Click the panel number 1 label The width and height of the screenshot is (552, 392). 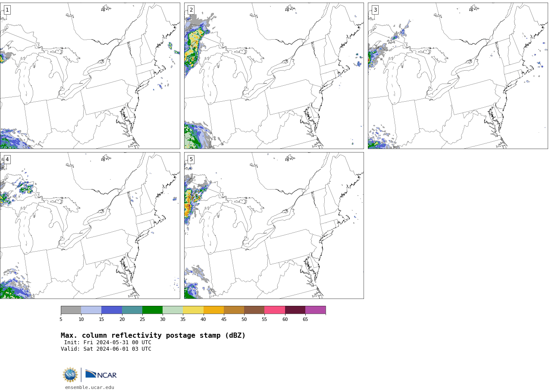click(7, 10)
